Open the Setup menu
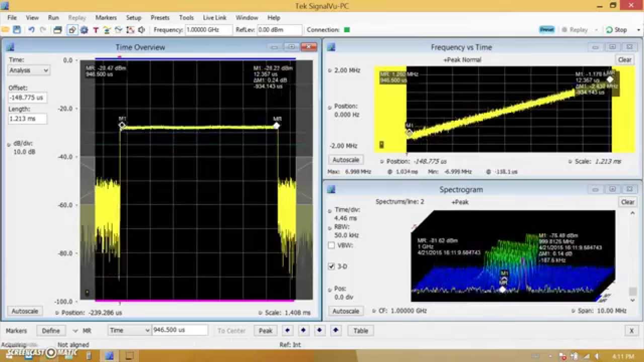The height and width of the screenshot is (362, 644). tap(133, 18)
